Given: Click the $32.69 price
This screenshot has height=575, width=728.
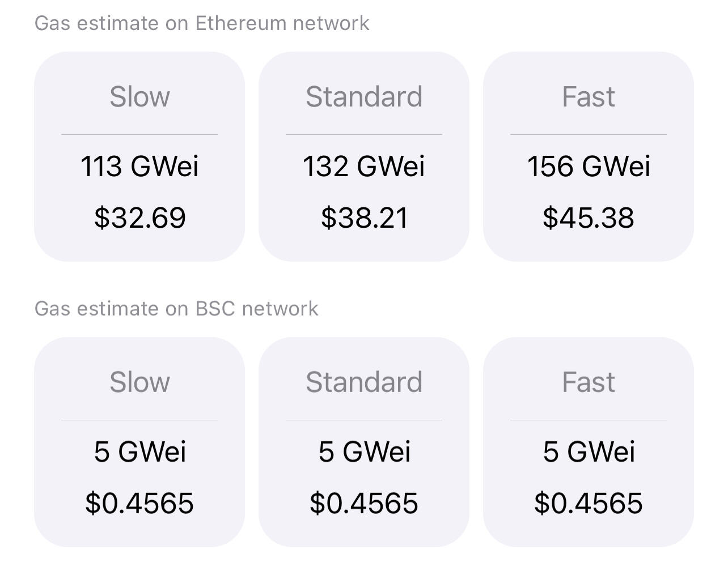Looking at the screenshot, I should [139, 218].
